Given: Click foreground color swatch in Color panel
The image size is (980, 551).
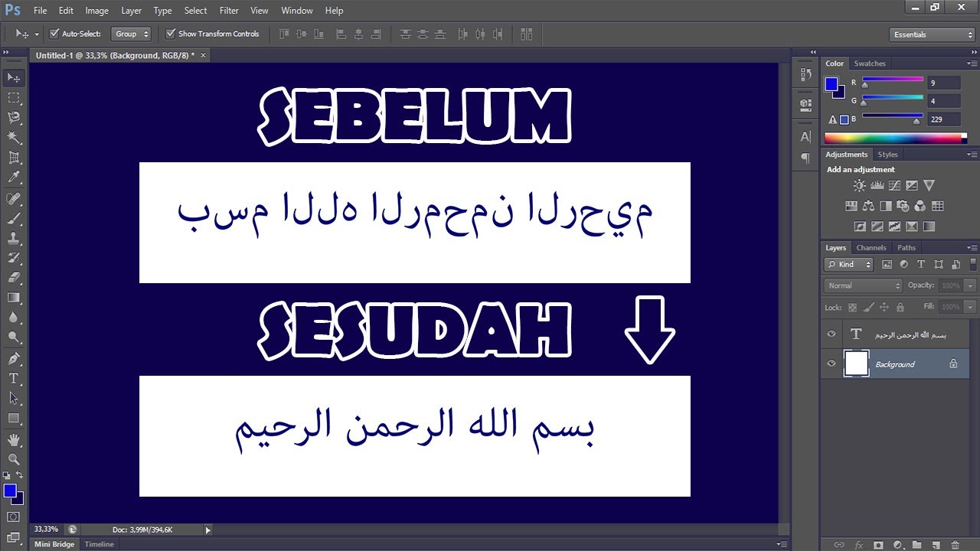Looking at the screenshot, I should click(x=831, y=84).
